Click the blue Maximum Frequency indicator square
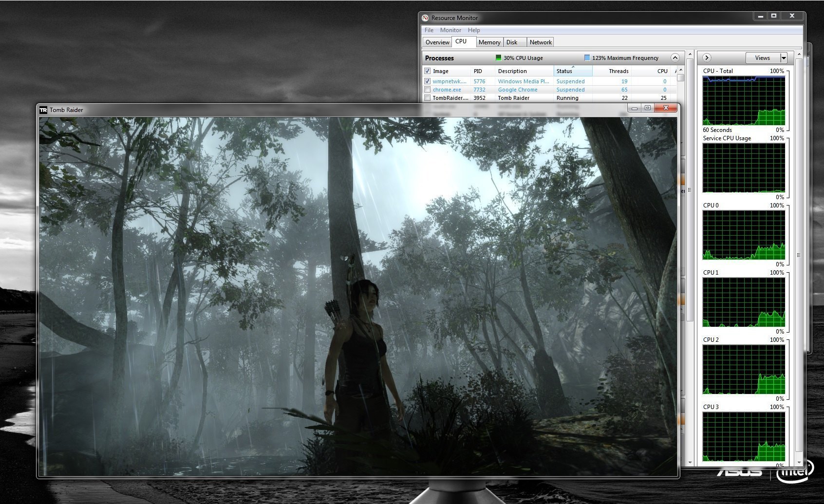824x504 pixels. coord(587,58)
